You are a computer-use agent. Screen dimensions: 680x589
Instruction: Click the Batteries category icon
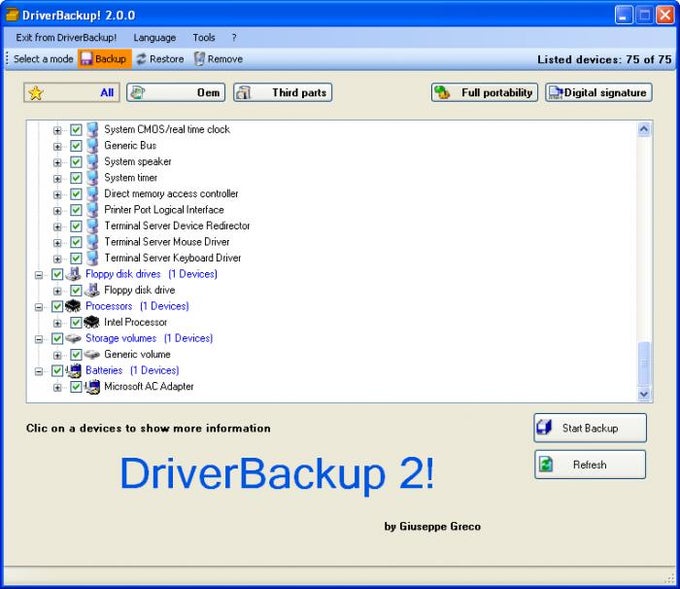pyautogui.click(x=74, y=370)
